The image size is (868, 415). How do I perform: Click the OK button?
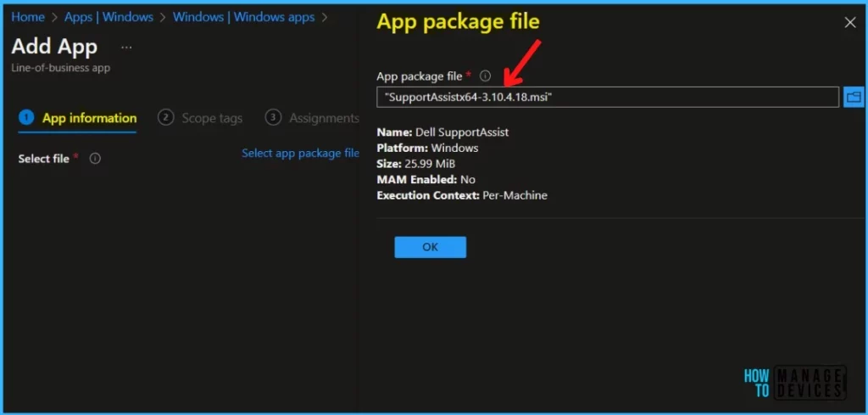click(x=430, y=247)
